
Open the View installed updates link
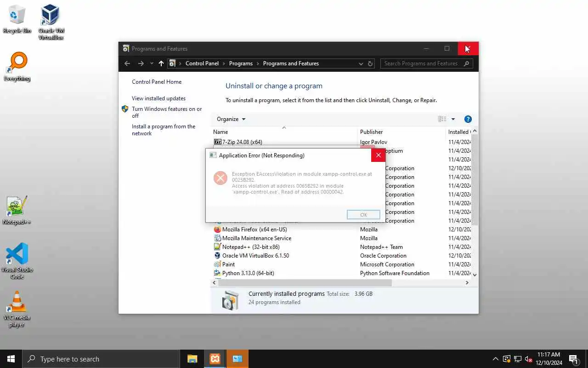click(x=158, y=98)
